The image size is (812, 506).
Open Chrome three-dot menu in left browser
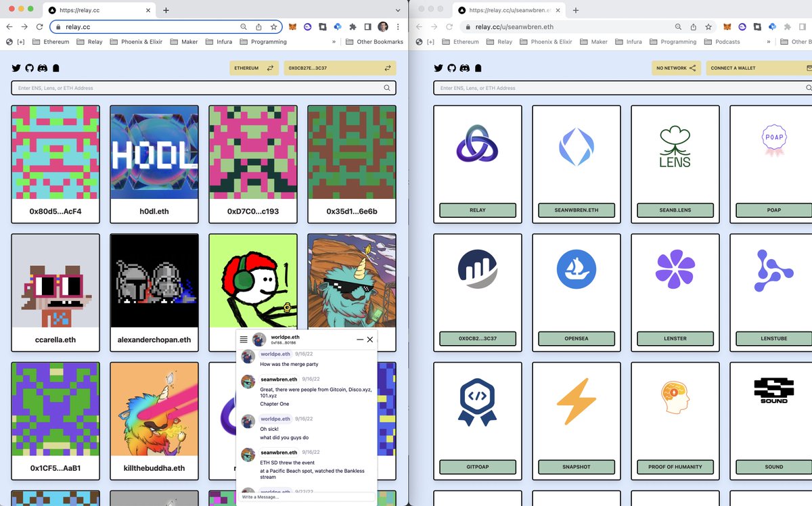click(x=398, y=27)
